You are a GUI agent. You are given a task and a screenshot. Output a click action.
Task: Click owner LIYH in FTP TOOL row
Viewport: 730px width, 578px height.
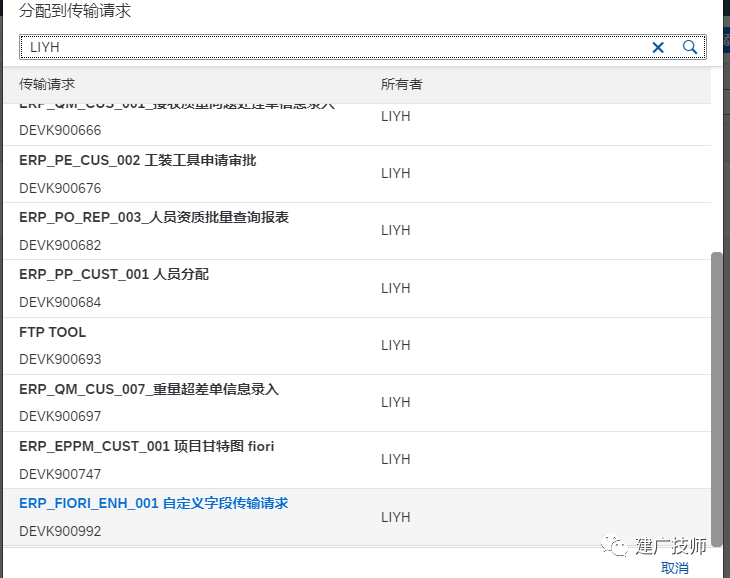(x=396, y=345)
